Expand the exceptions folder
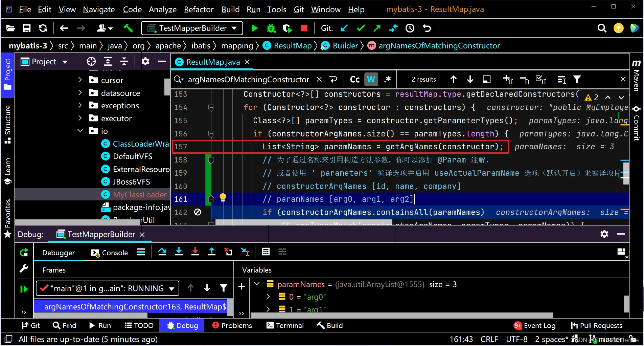This screenshot has width=644, height=346. coord(80,105)
